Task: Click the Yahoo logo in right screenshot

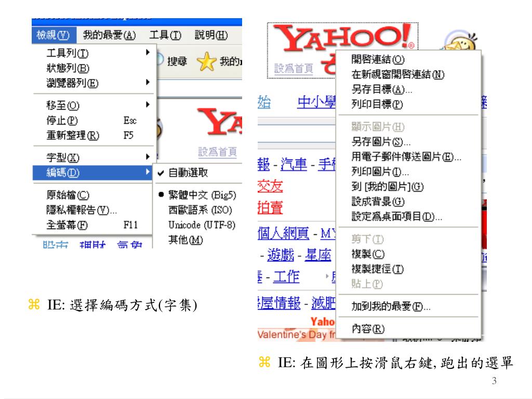Action: tap(343, 38)
